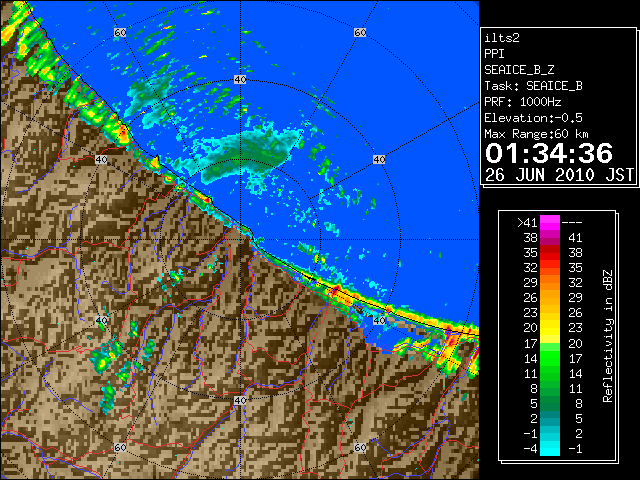The image size is (640, 480).
Task: Click the 01:34:36 timestamp
Action: click(x=549, y=153)
